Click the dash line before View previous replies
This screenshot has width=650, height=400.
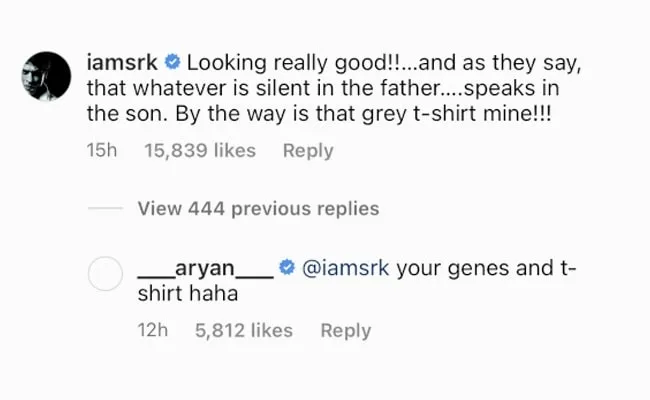pyautogui.click(x=104, y=209)
